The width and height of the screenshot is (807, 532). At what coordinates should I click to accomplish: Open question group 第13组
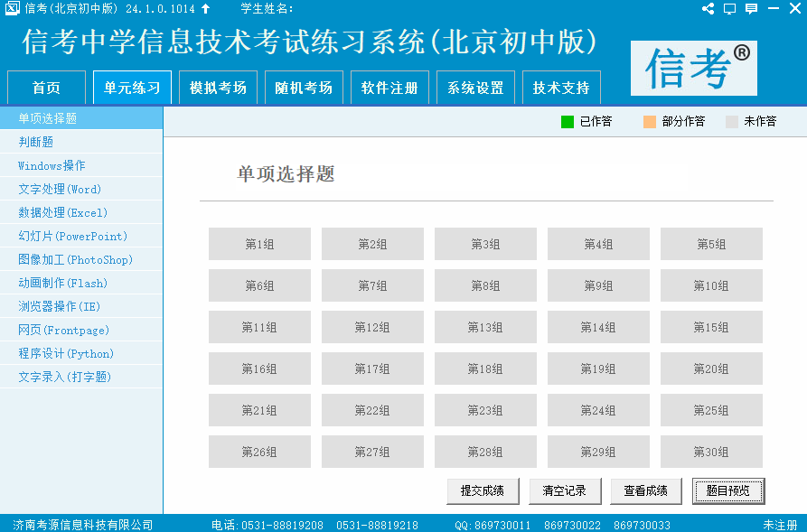coord(485,327)
